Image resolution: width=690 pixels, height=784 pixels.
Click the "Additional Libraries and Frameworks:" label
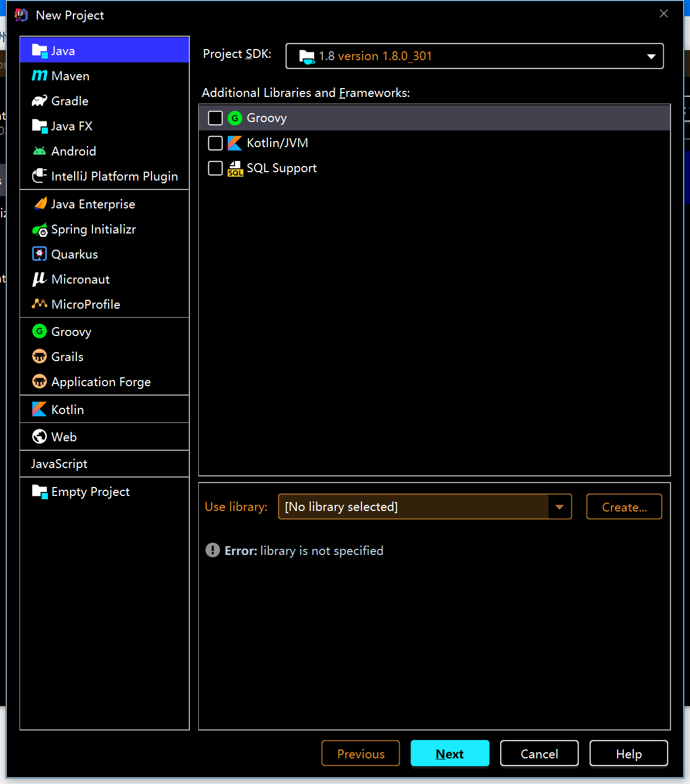click(306, 92)
